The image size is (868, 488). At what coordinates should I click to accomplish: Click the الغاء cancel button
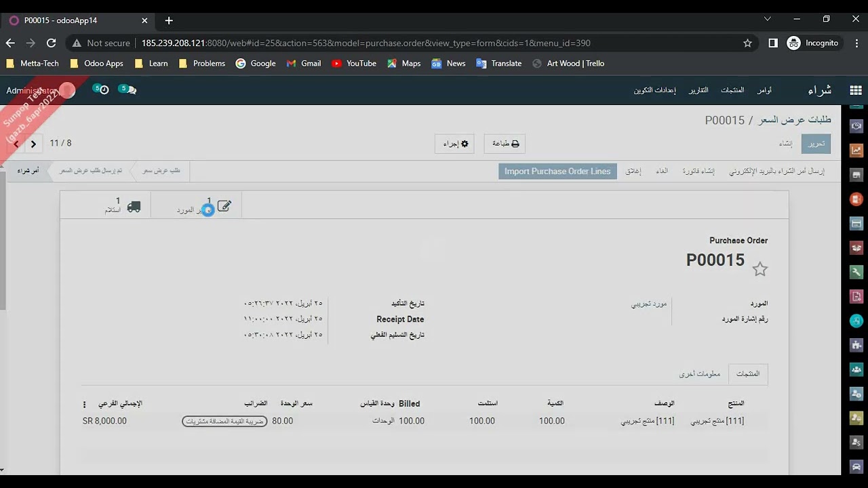(662, 171)
